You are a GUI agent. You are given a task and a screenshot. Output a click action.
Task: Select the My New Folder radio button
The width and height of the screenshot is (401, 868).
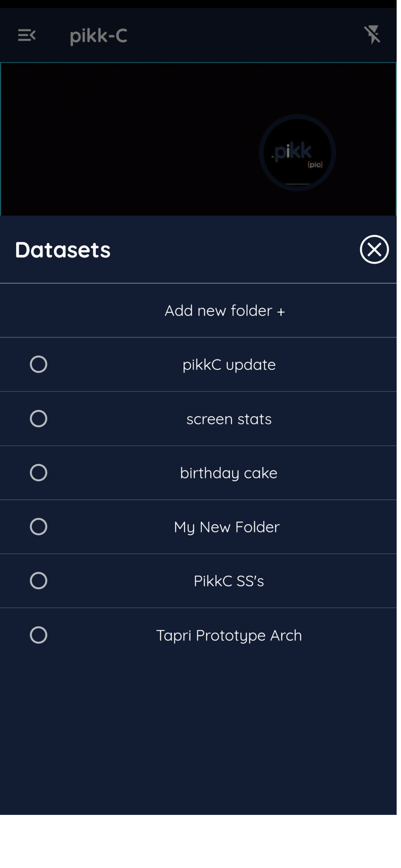(39, 532)
